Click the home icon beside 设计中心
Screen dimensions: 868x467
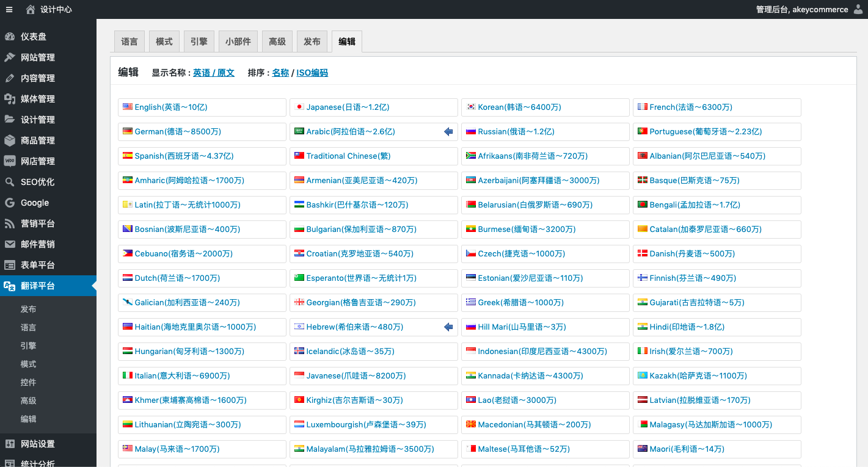31,9
